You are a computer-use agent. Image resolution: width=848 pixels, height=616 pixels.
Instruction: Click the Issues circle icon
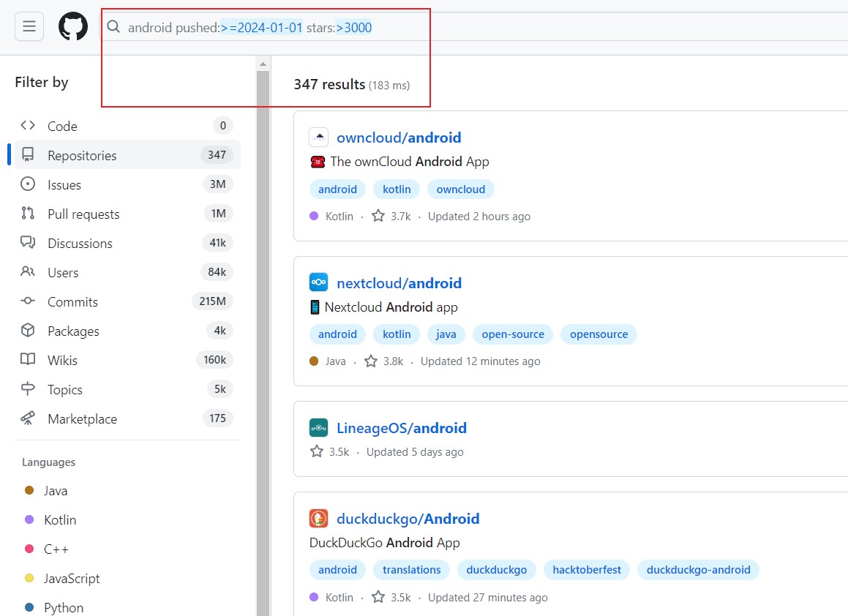click(28, 184)
